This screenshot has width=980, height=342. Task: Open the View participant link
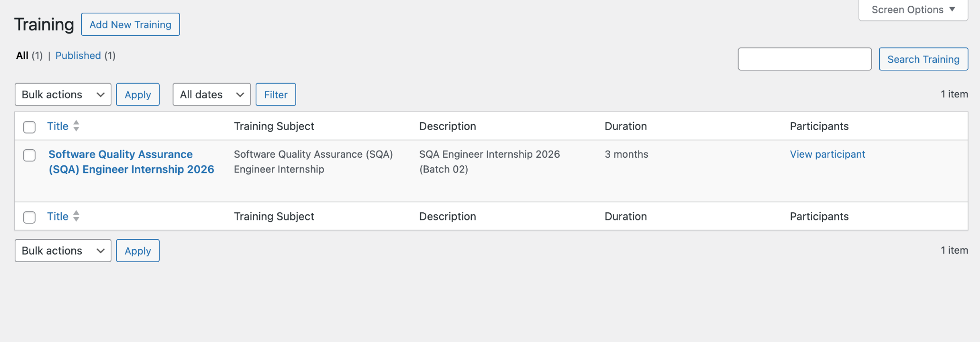coord(827,154)
